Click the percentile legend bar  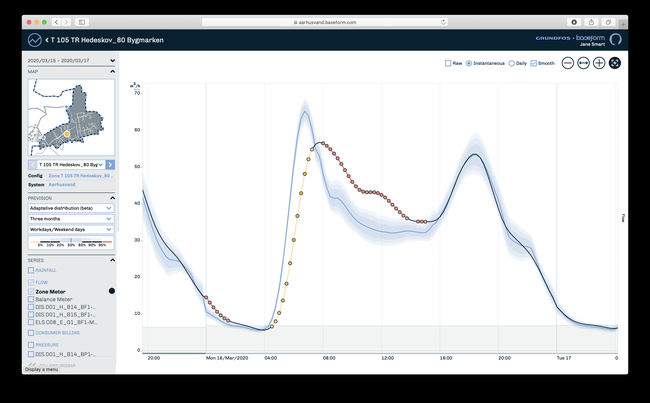pos(71,243)
